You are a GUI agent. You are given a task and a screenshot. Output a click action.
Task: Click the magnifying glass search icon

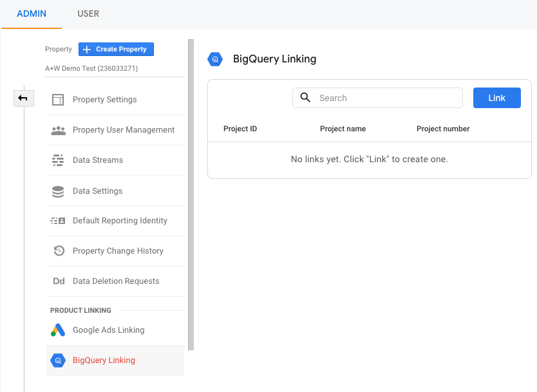[305, 98]
